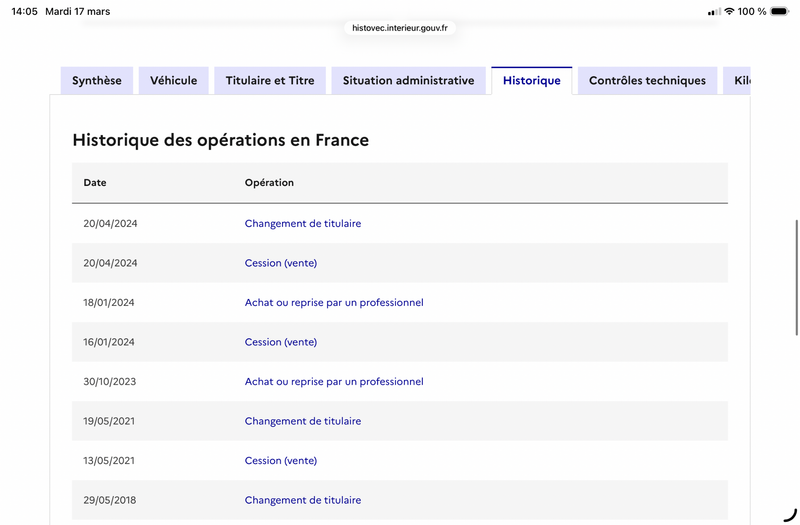This screenshot has height=525, width=800.
Task: Click Cession (vente) from 20/04/2024
Action: coord(281,263)
